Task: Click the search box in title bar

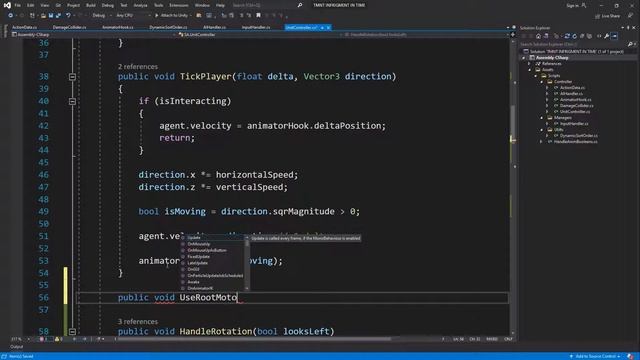Action: [267, 5]
